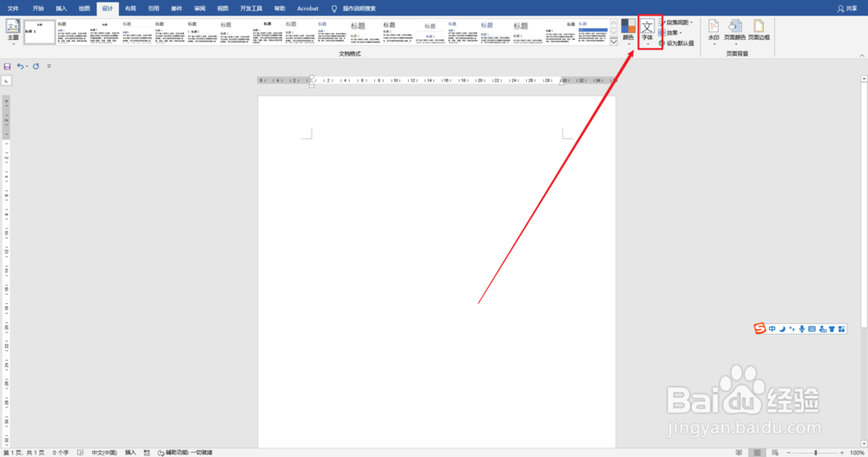Viewport: 868px width, 457px height.
Task: Switch to the 引用 tab
Action: [x=154, y=9]
